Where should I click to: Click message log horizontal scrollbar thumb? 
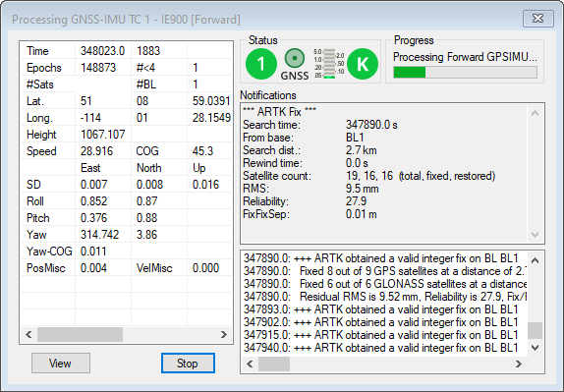pos(274,364)
